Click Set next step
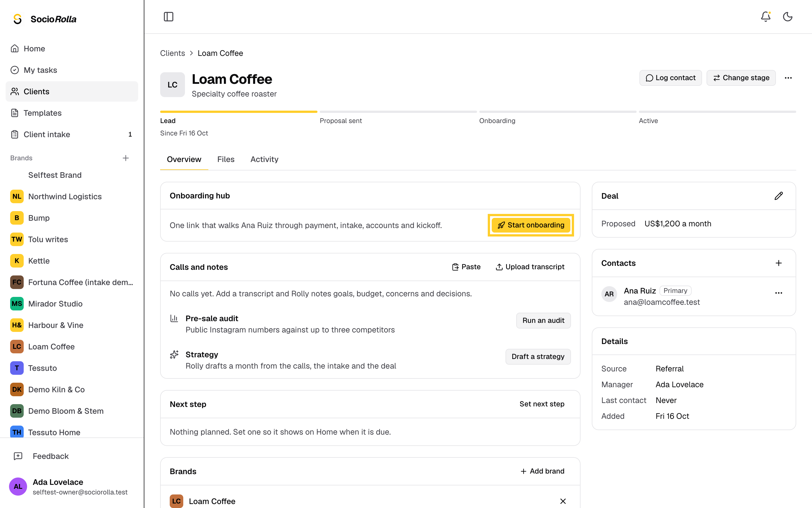 (x=542, y=404)
